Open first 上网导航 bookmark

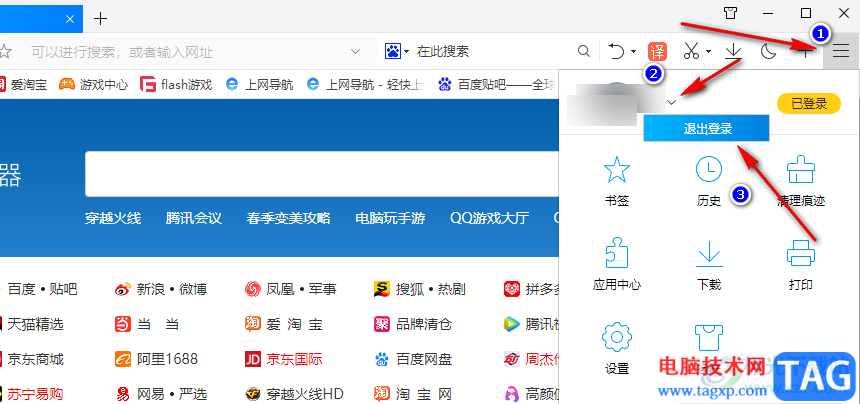pyautogui.click(x=259, y=84)
